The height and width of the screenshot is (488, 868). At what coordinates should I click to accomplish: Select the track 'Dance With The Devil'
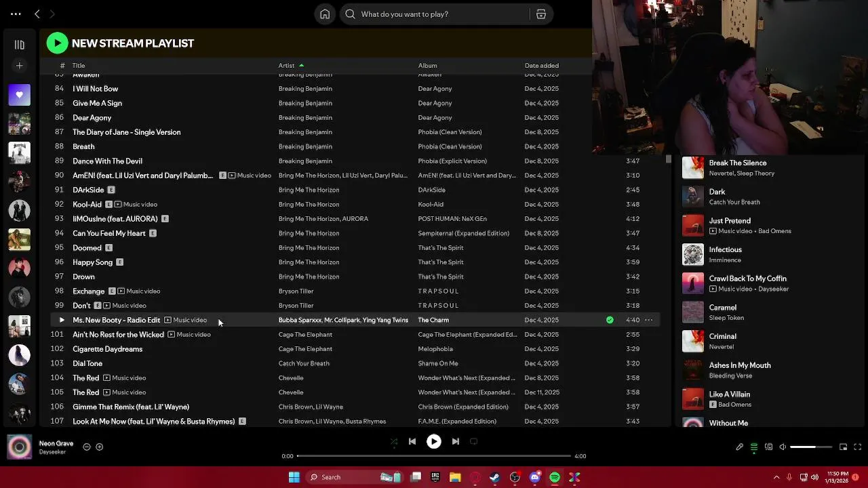click(107, 161)
